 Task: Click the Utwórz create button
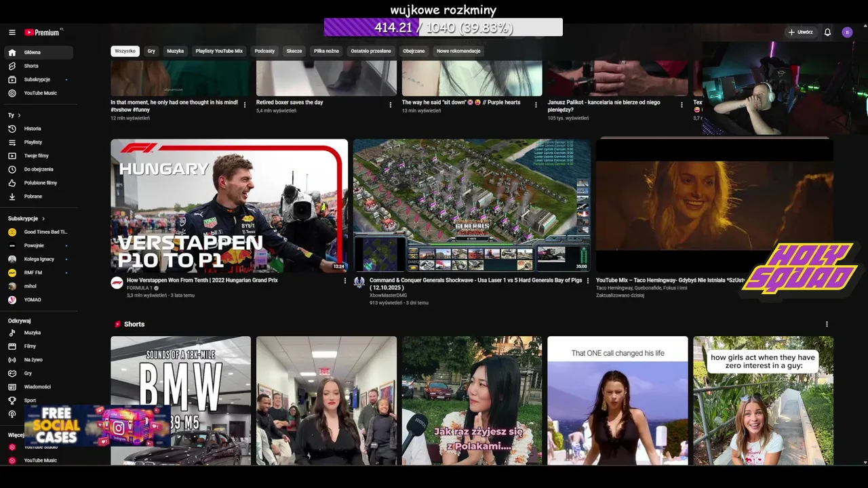[800, 32]
